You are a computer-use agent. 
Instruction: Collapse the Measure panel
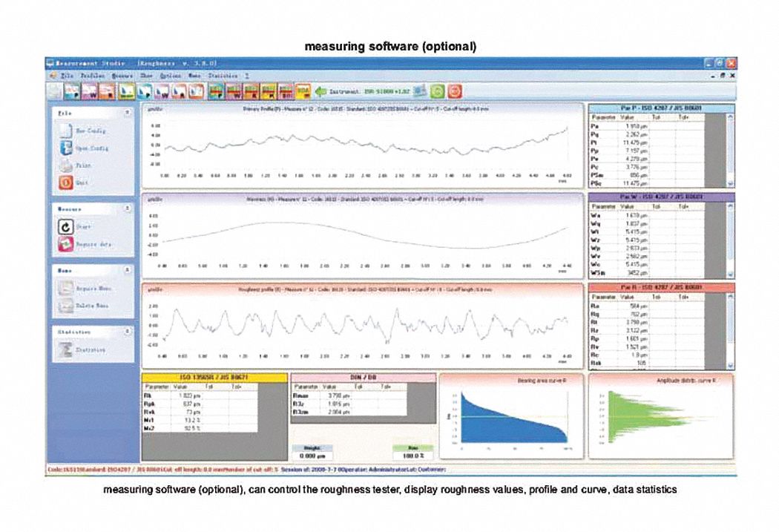(x=128, y=207)
